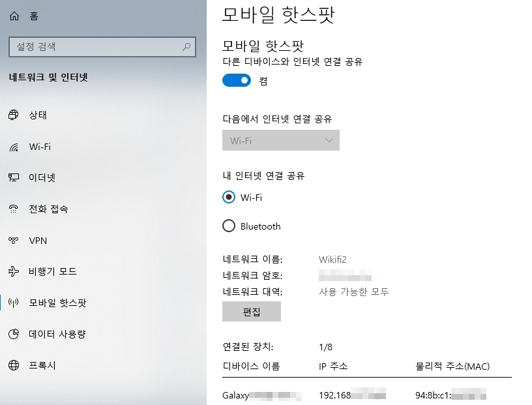Click the 물리적 주소(MAC) column header
532x405 pixels.
(x=452, y=367)
